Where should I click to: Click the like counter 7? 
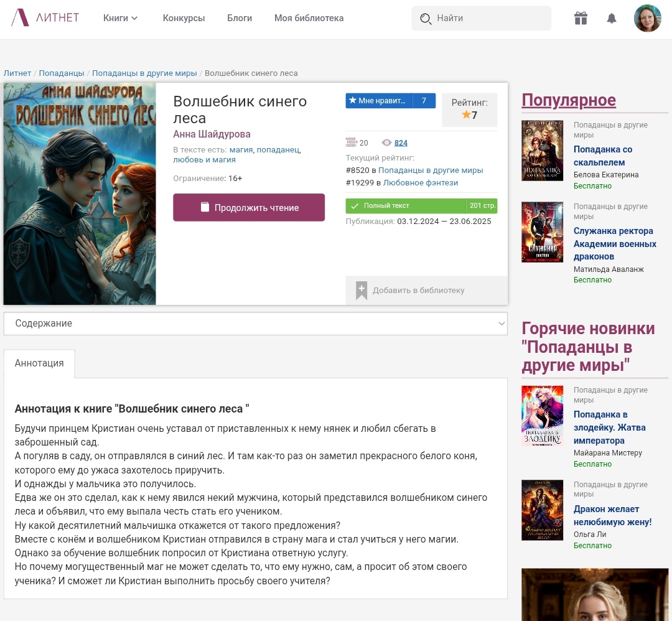click(x=424, y=101)
